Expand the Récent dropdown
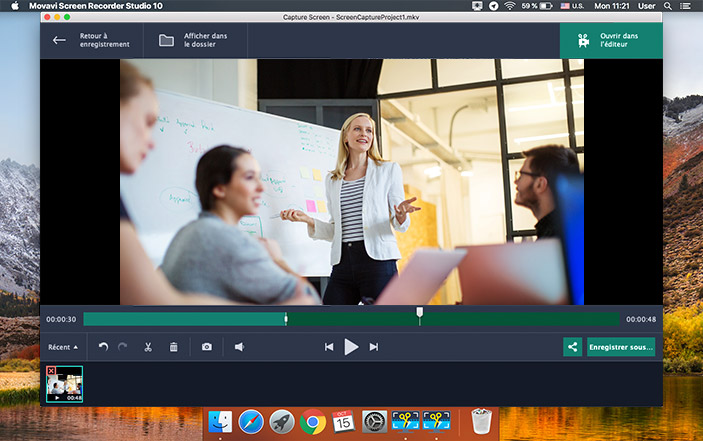The height and width of the screenshot is (441, 703). [63, 347]
